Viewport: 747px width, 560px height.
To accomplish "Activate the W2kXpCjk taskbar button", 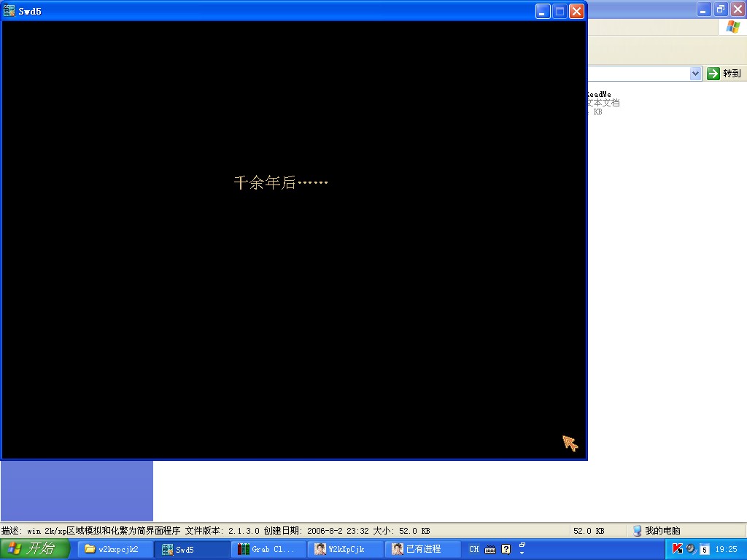I will point(345,549).
